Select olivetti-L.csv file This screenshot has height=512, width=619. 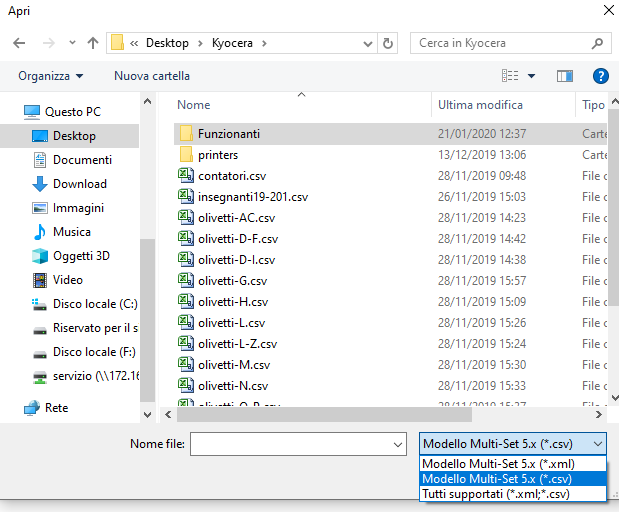(231, 323)
